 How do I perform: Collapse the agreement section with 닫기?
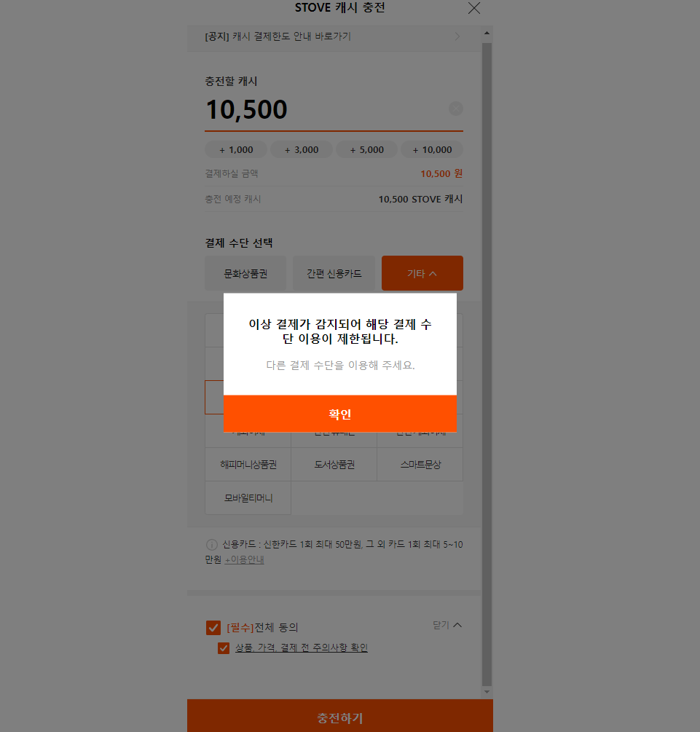pos(447,625)
